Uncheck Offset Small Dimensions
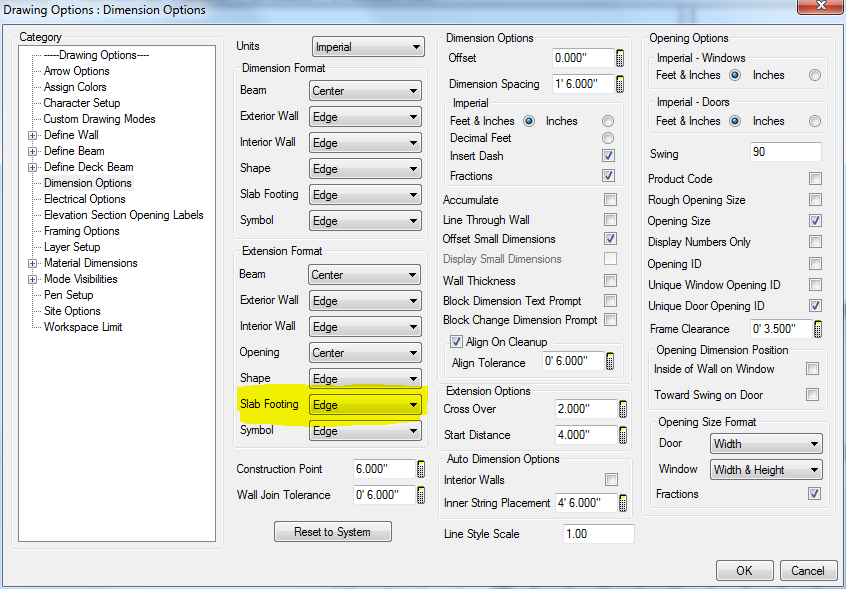 [610, 238]
